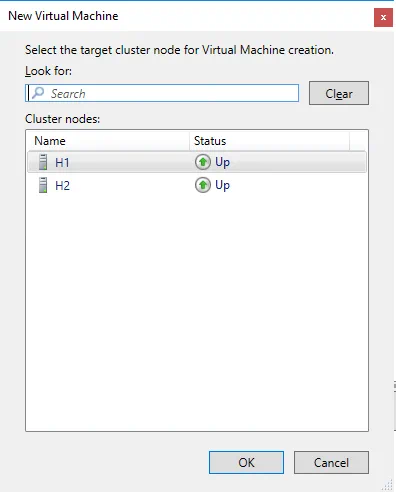Viewport: 396px width, 492px height.
Task: Cancel the New Virtual Machine dialog
Action: tap(331, 462)
